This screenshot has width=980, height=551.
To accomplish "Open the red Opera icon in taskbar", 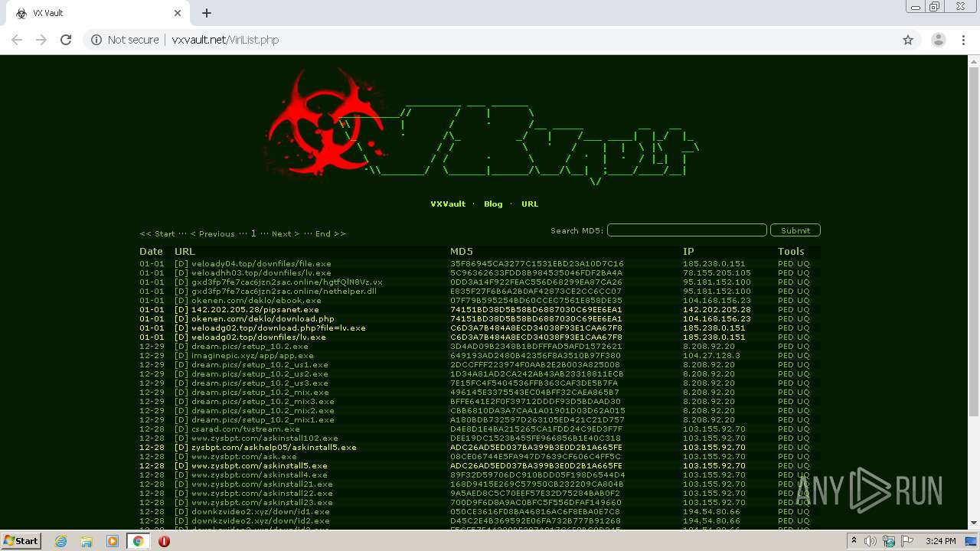I will tap(164, 541).
